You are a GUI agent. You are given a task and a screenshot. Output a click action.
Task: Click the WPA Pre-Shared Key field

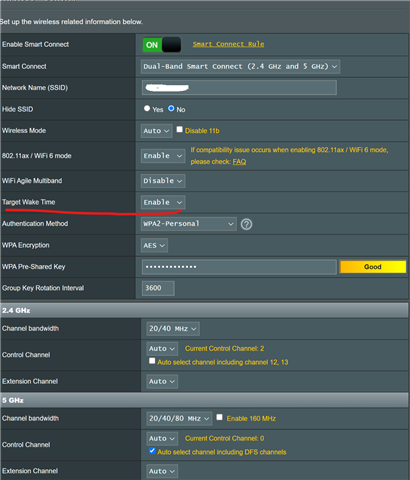pos(239,267)
